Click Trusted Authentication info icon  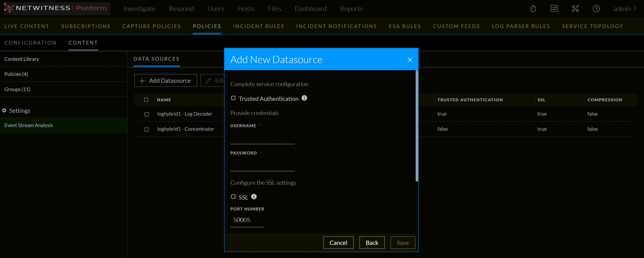[304, 98]
